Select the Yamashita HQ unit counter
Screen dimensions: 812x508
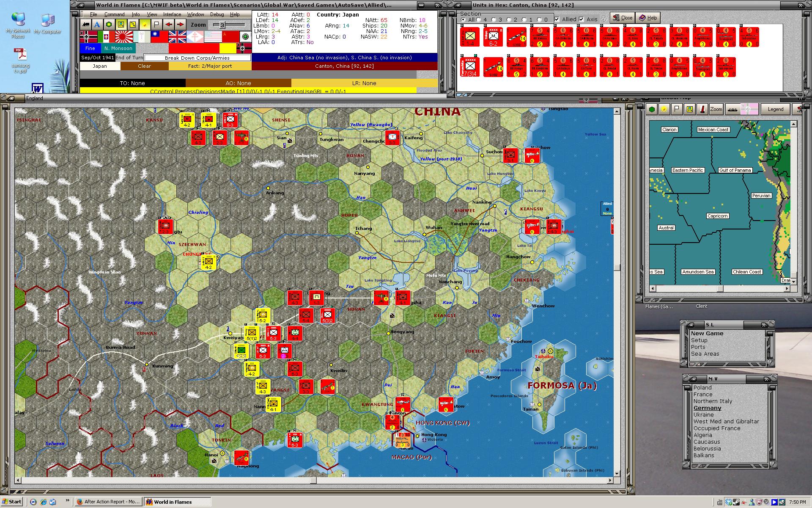[x=470, y=67]
